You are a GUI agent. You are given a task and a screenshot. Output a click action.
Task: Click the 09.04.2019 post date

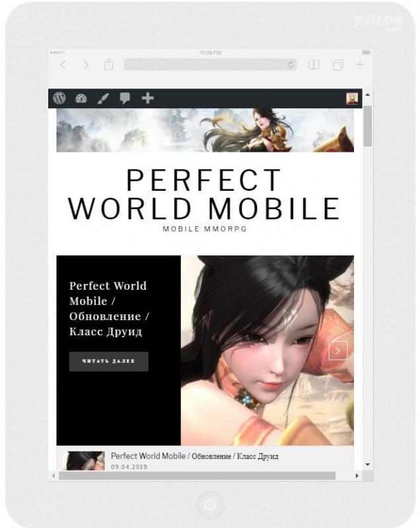pos(129,467)
